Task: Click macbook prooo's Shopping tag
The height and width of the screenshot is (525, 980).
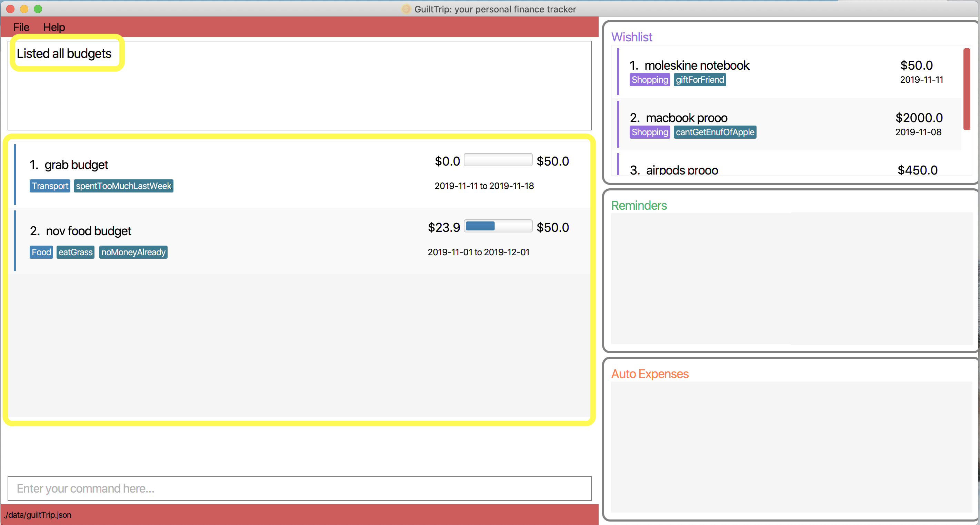Action: (x=650, y=132)
